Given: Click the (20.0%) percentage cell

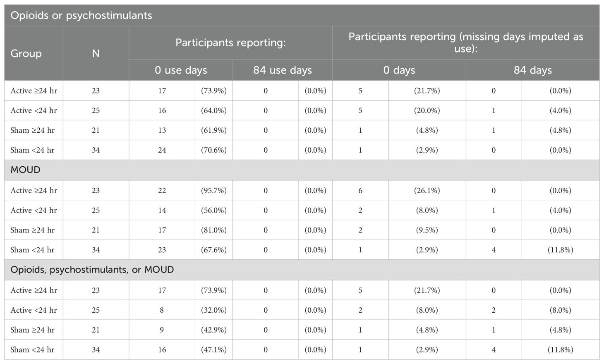Looking at the screenshot, I should (427, 110).
